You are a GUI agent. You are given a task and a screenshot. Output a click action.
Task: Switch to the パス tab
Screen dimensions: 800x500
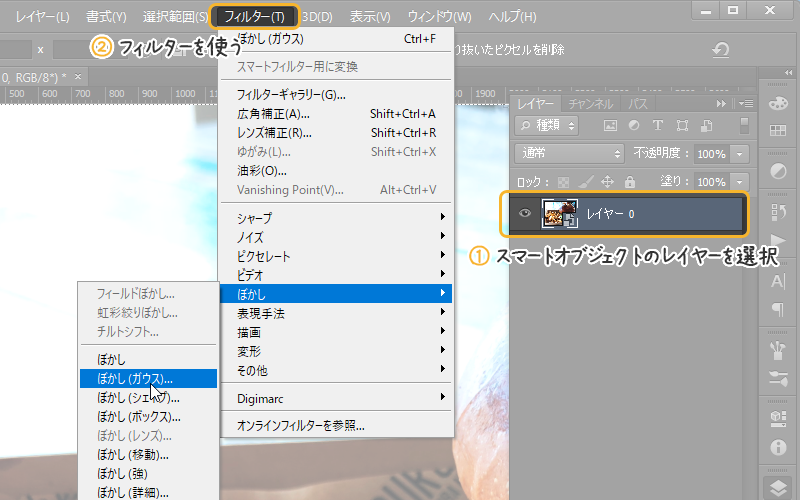pyautogui.click(x=638, y=104)
